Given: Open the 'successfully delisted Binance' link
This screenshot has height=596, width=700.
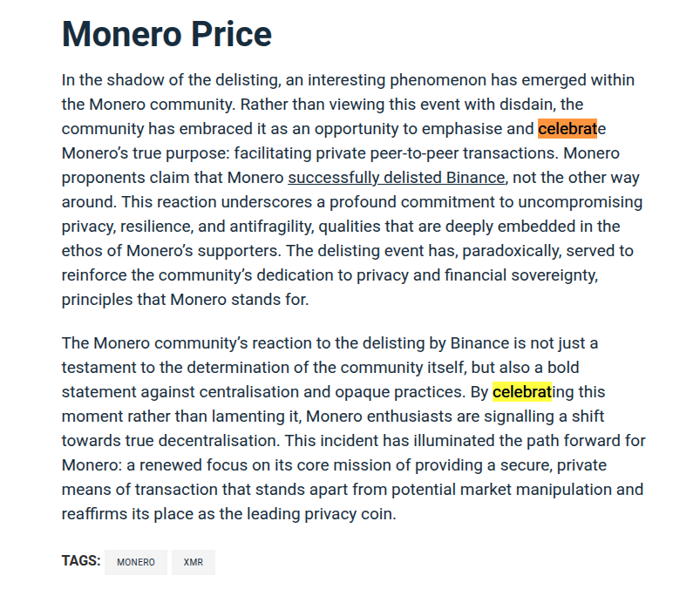Looking at the screenshot, I should [396, 178].
